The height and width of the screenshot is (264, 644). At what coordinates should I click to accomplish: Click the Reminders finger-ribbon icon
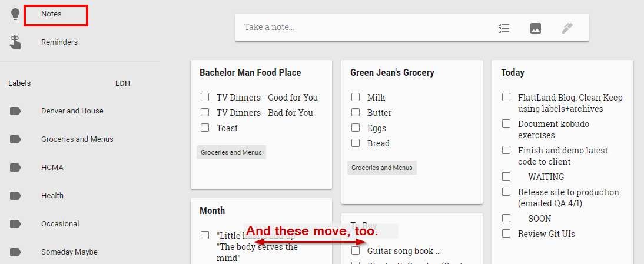[x=16, y=42]
